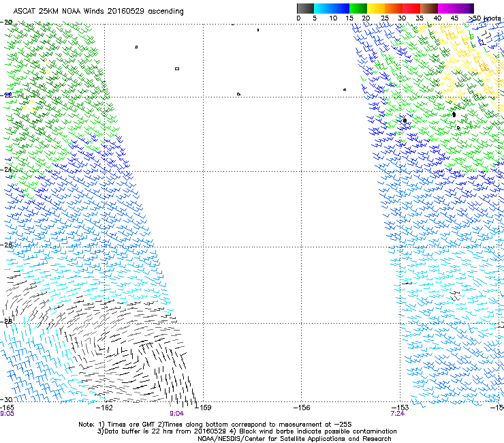
Task: Click the 'Data buffer is 22 hrs' note line
Action: [x=247, y=431]
